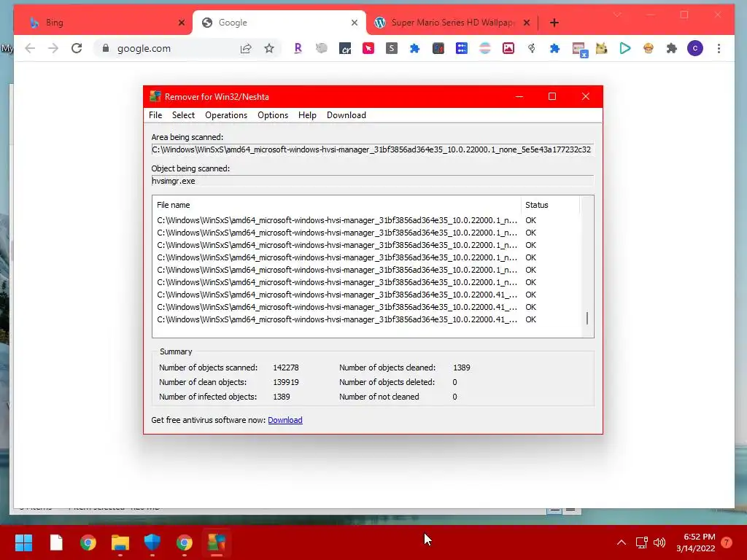The width and height of the screenshot is (747, 560).
Task: Open the purple R extension
Action: pos(298,48)
